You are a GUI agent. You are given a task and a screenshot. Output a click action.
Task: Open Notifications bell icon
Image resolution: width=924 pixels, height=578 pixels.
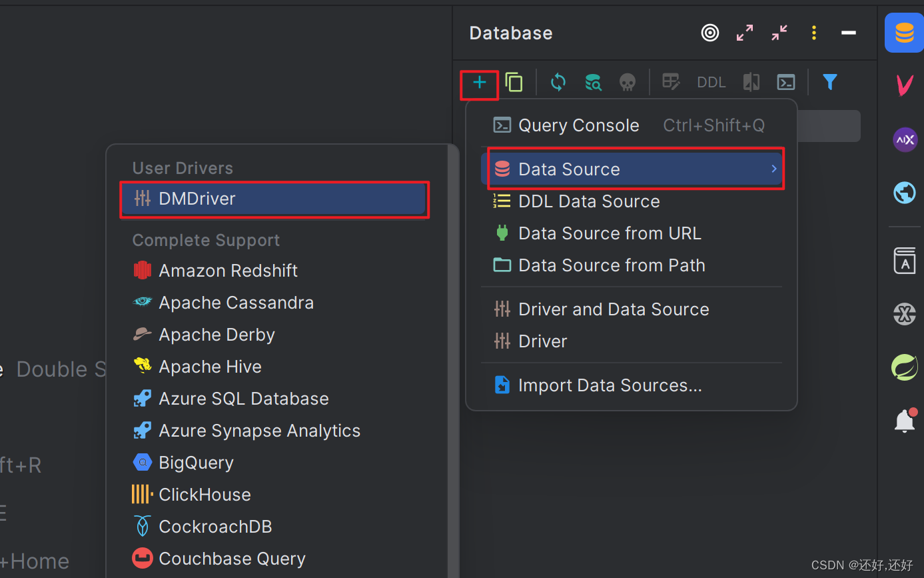tap(905, 421)
